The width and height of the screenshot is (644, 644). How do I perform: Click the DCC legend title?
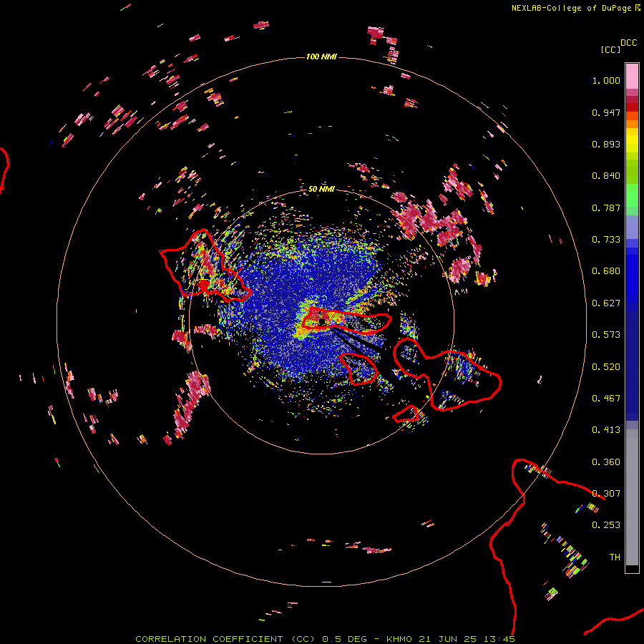pyautogui.click(x=629, y=43)
